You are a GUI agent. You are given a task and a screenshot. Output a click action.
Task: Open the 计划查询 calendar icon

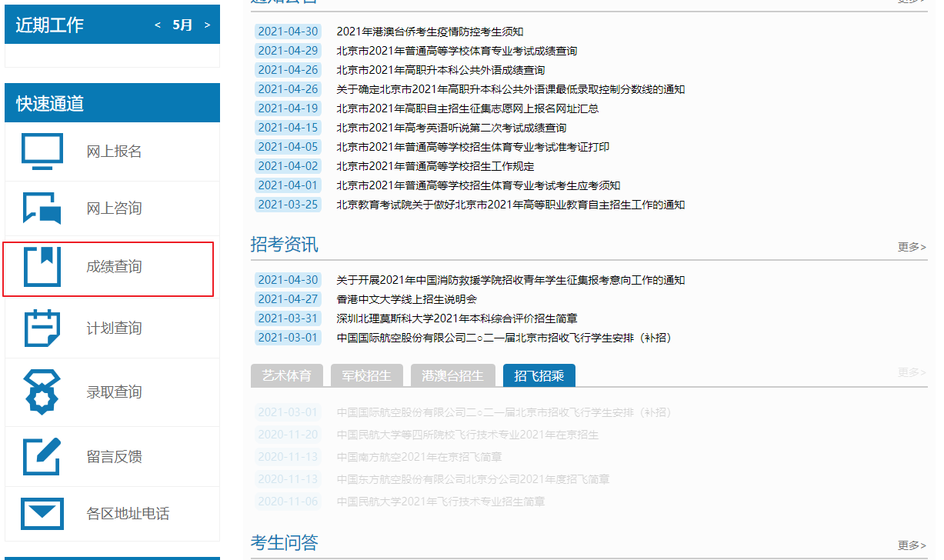point(42,328)
